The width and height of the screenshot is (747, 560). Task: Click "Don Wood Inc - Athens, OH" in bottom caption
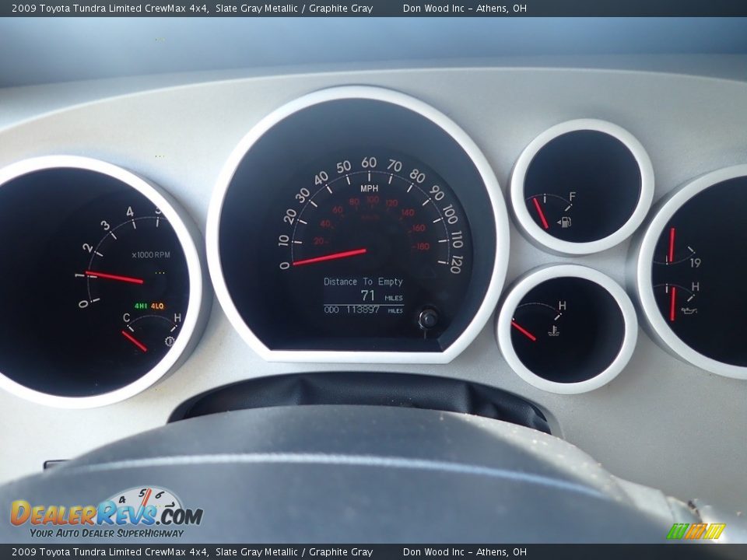coord(465,552)
